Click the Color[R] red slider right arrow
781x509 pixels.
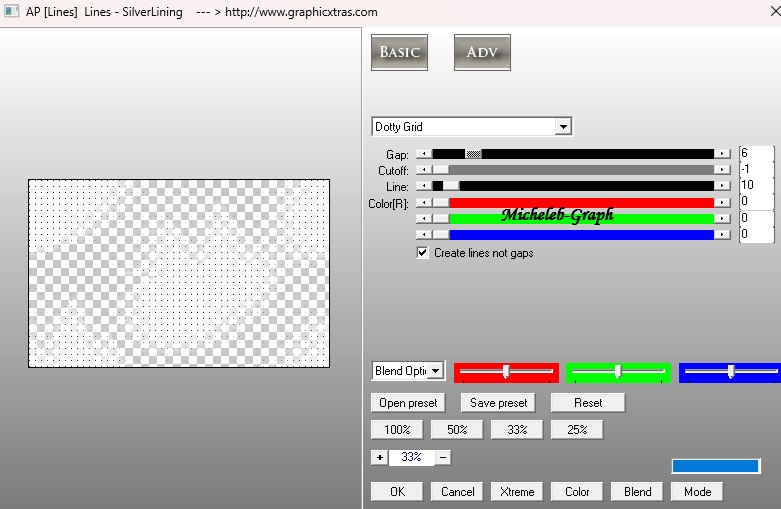click(722, 202)
